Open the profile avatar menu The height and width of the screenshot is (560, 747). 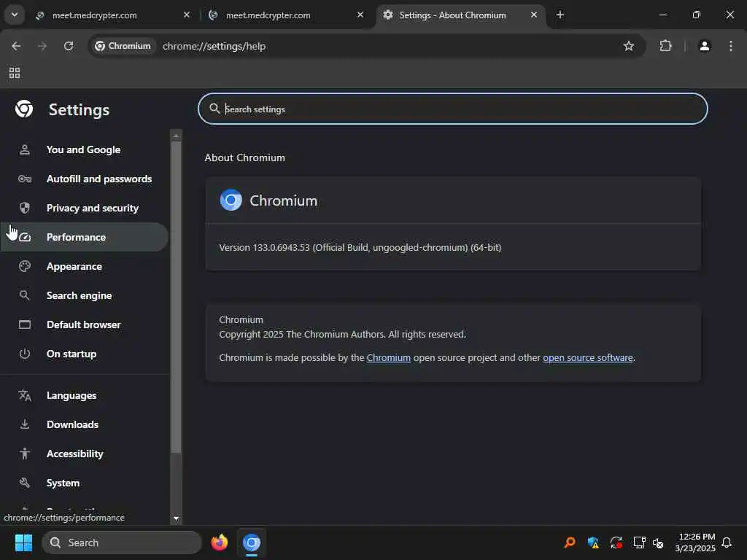click(705, 46)
